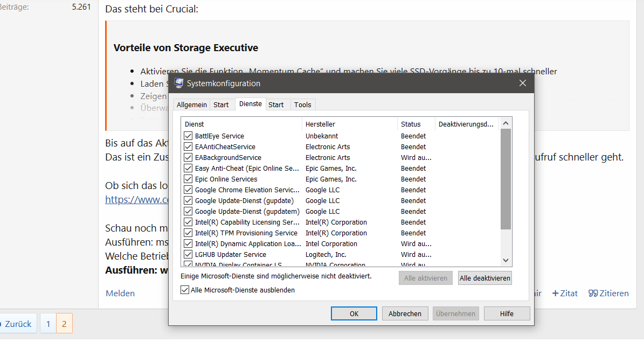The image size is (644, 349).
Task: Toggle Intel(R) TPM Provisioning Service checkbox
Action: (x=188, y=233)
